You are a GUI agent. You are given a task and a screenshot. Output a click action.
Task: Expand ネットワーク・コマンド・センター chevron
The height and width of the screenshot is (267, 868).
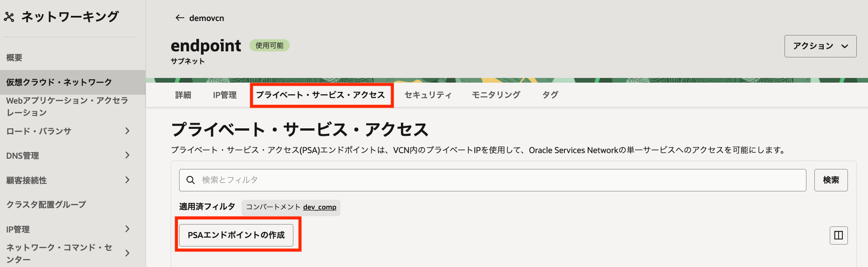[x=127, y=253]
